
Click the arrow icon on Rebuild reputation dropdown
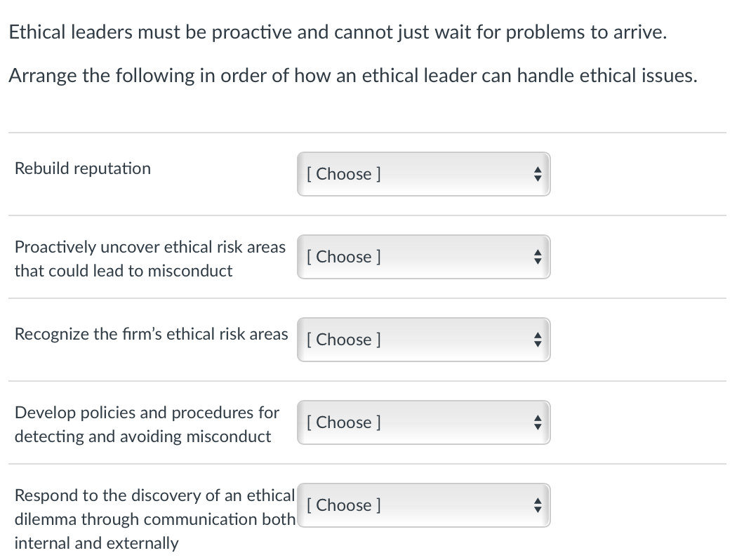pos(538,174)
